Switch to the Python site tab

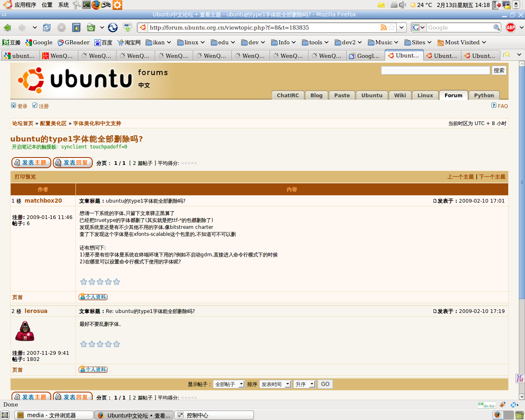(x=484, y=95)
